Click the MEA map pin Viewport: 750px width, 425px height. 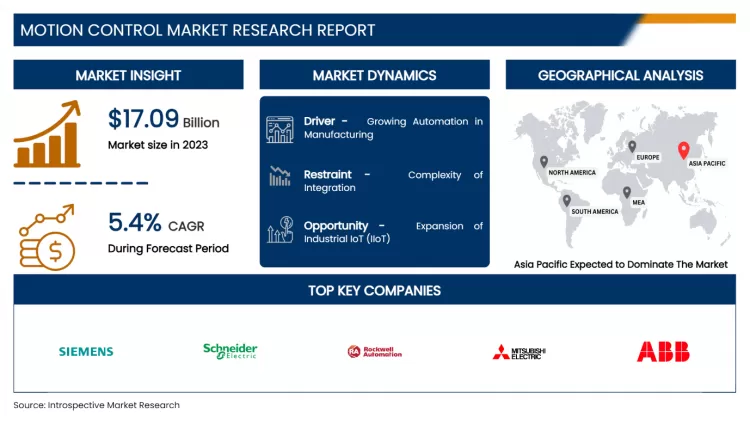(627, 192)
